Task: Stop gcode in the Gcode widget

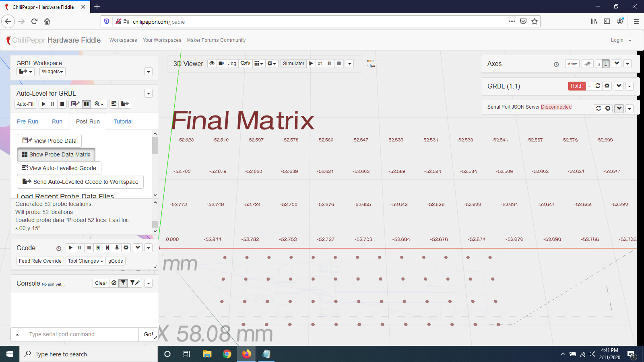Action: coord(89,248)
